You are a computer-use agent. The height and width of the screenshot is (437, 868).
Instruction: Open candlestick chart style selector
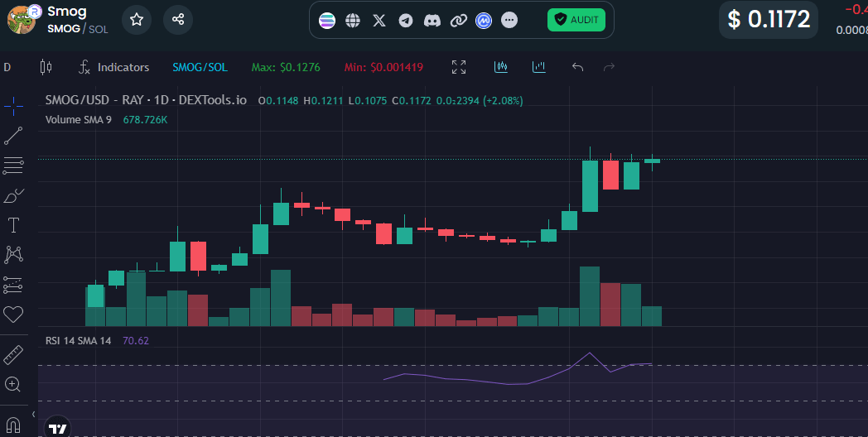46,68
